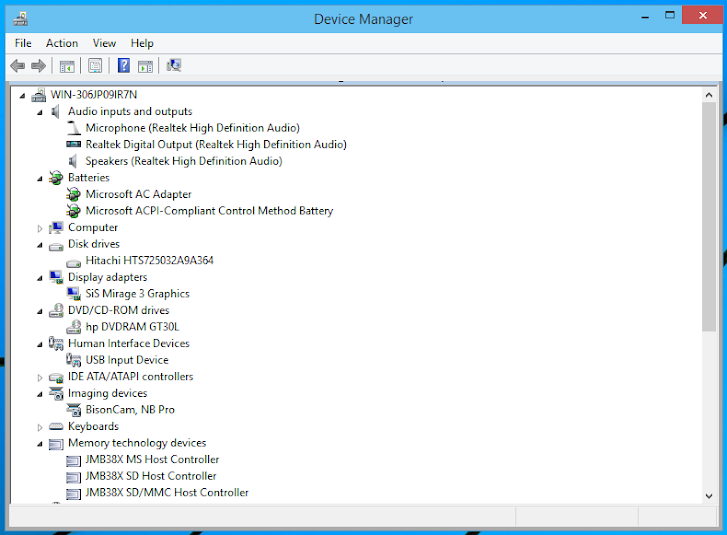Click the hp DVDRAM GT30L drive icon
The width and height of the screenshot is (727, 535).
74,327
